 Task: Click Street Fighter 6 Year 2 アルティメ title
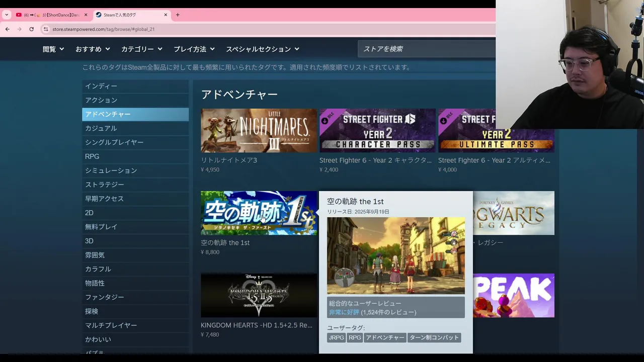pyautogui.click(x=494, y=160)
